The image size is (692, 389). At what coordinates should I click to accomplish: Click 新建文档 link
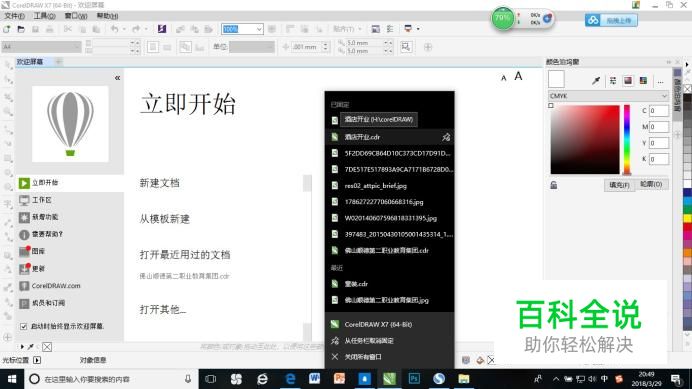[x=159, y=183]
